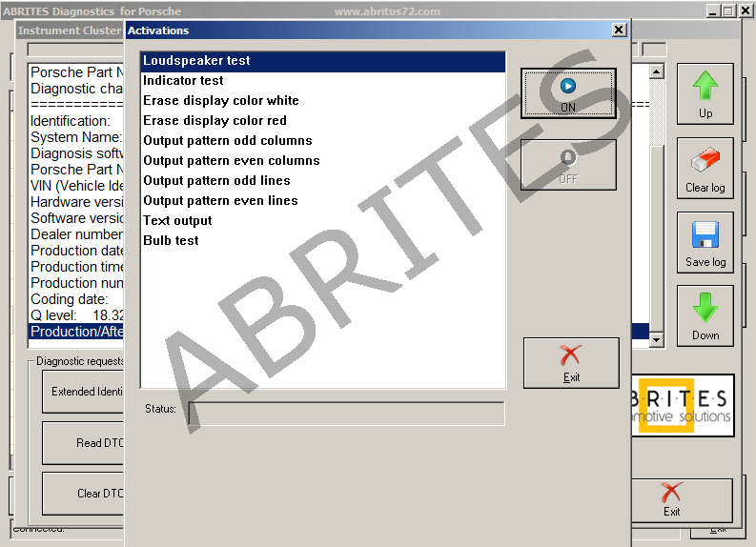Click the log scrollbar up arrow
The height and width of the screenshot is (547, 756).
(x=656, y=71)
